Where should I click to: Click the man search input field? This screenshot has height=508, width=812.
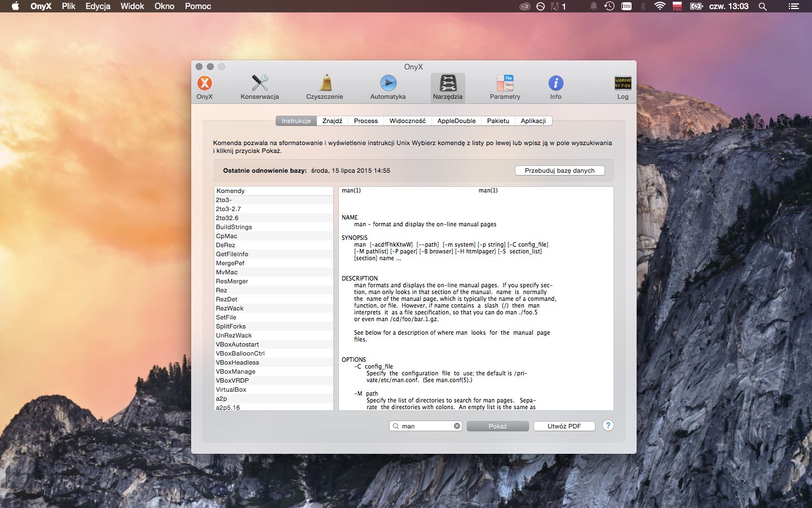426,426
